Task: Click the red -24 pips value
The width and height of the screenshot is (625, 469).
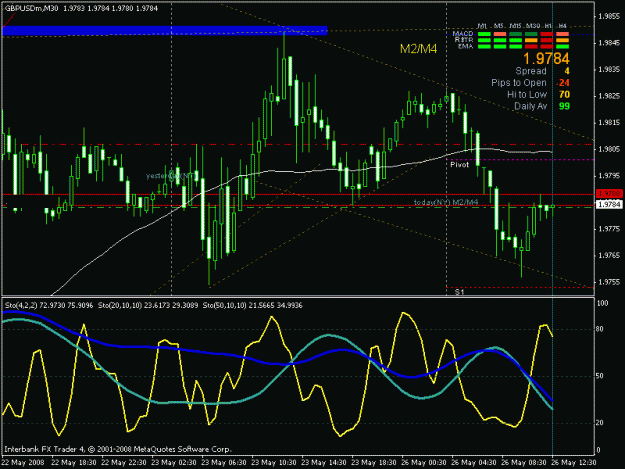Action: coord(563,83)
